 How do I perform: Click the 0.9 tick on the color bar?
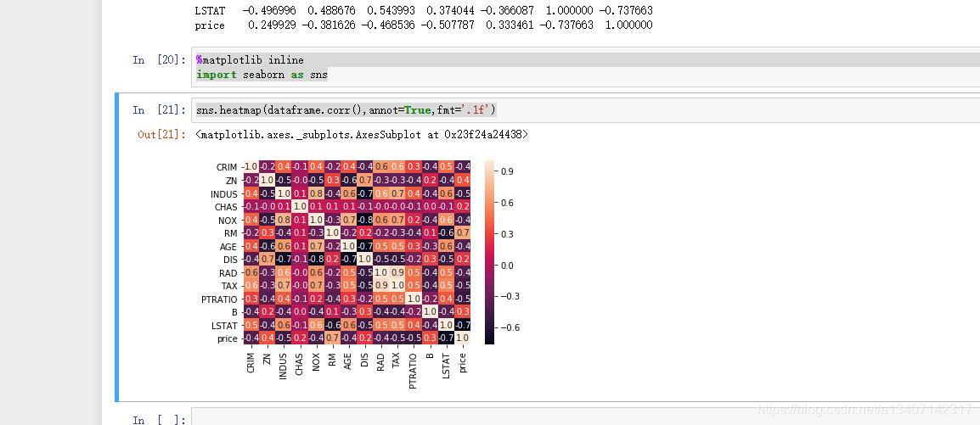click(x=506, y=171)
